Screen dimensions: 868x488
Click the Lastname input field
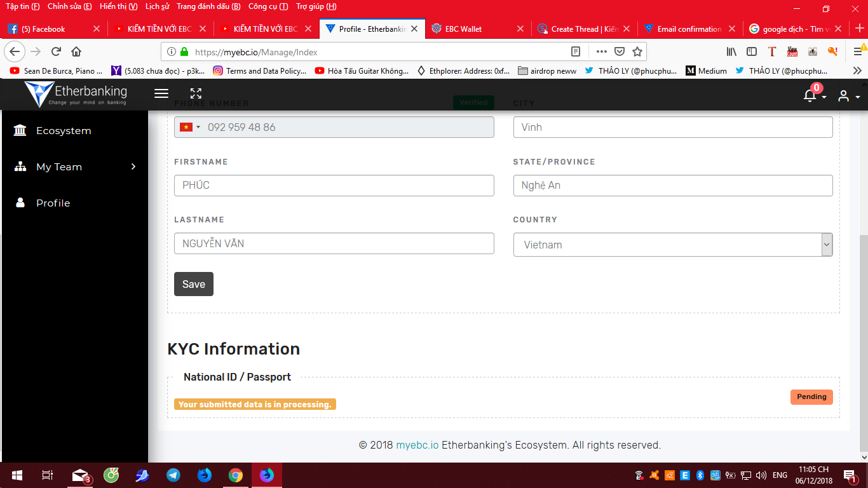[x=334, y=243]
